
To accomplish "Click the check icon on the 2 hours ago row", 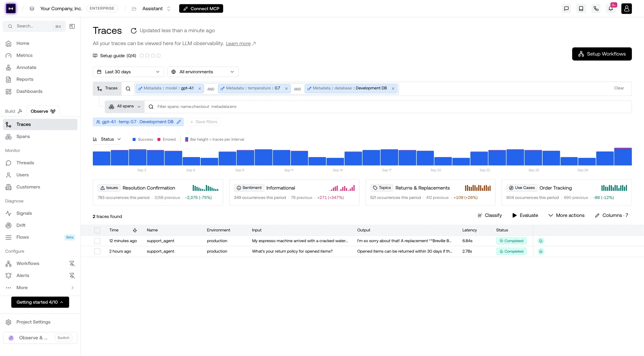I will pyautogui.click(x=541, y=252).
